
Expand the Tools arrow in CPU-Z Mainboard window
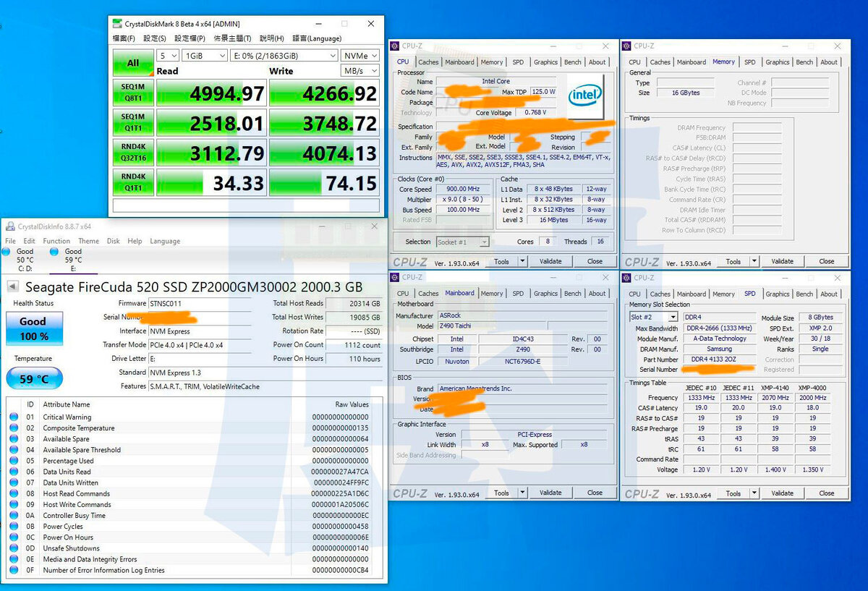(x=522, y=493)
